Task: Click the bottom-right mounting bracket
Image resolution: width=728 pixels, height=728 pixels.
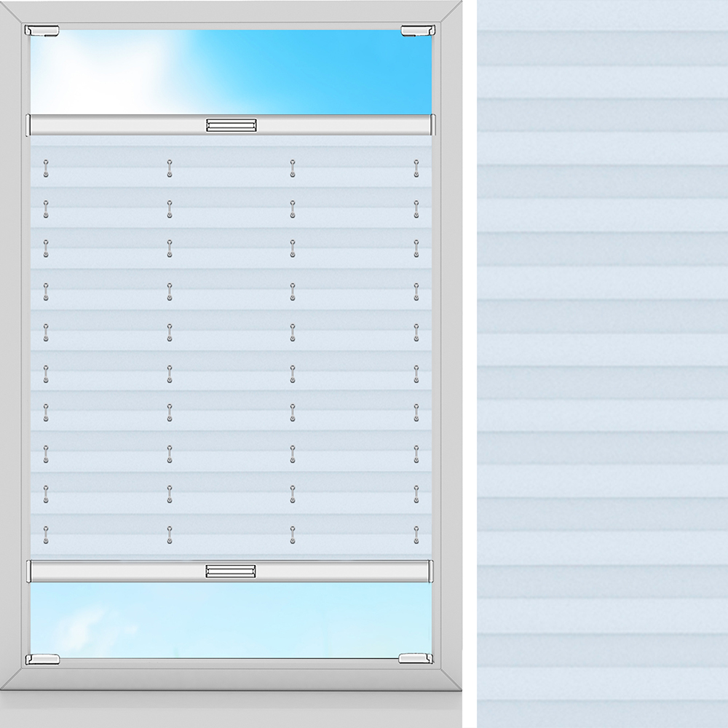Action: click(x=416, y=658)
